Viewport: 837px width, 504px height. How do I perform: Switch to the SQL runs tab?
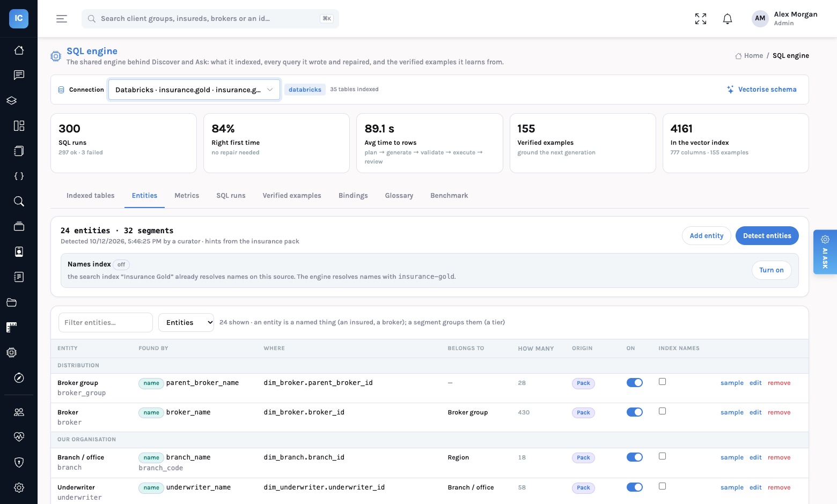point(231,196)
